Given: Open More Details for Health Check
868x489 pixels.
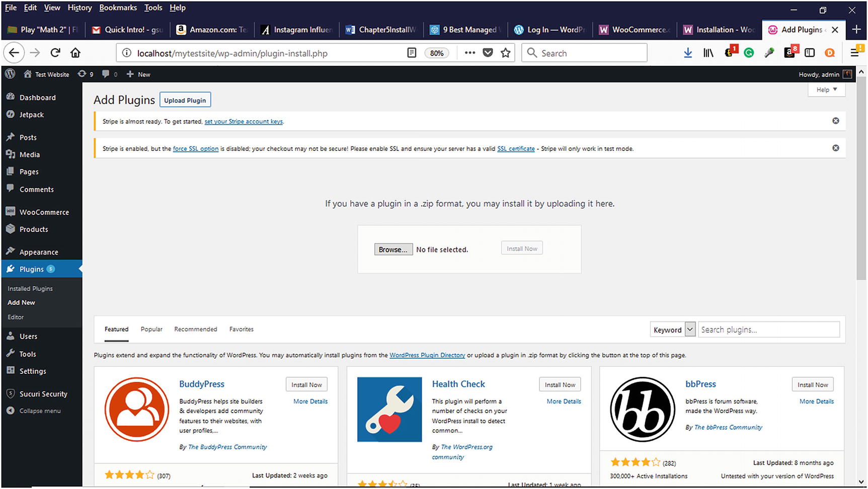Looking at the screenshot, I should (564, 401).
